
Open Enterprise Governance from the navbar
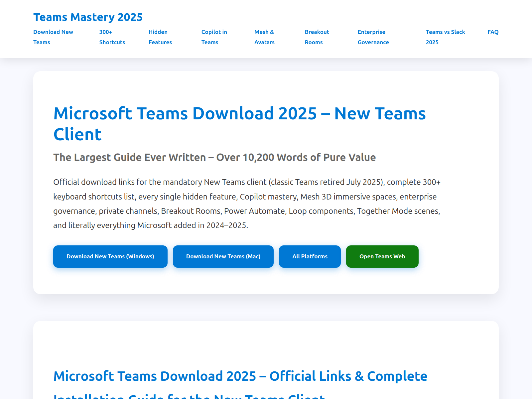pyautogui.click(x=373, y=37)
